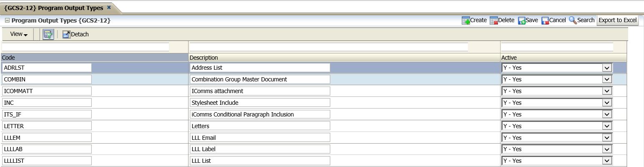Open Active dropdown for ICOMMATT row
Viewport: 644px width, 167px height.
pos(607,91)
